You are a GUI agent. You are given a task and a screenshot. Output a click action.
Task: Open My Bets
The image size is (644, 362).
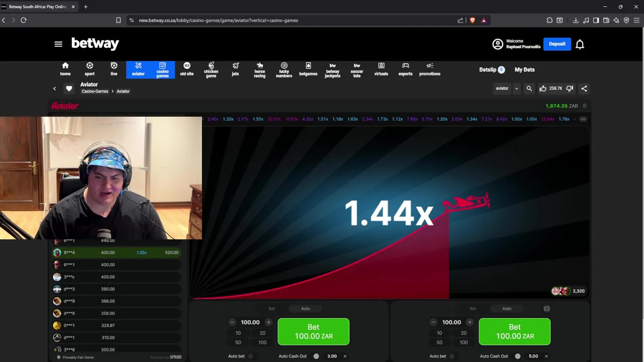point(524,70)
